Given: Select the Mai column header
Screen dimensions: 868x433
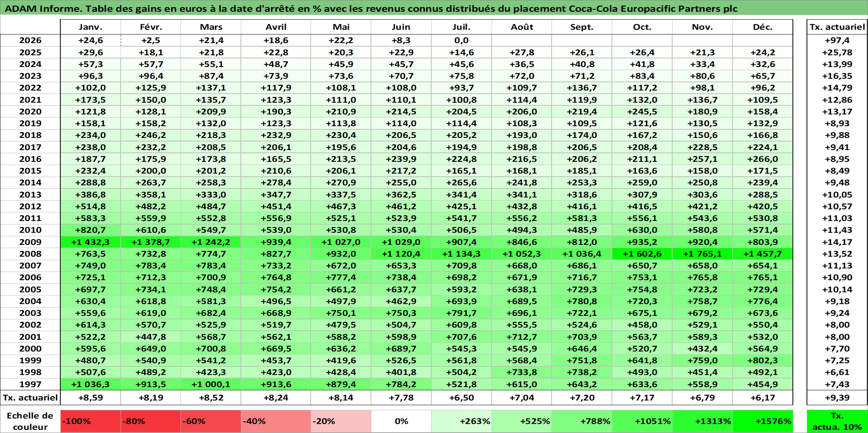Looking at the screenshot, I should click(x=341, y=27).
